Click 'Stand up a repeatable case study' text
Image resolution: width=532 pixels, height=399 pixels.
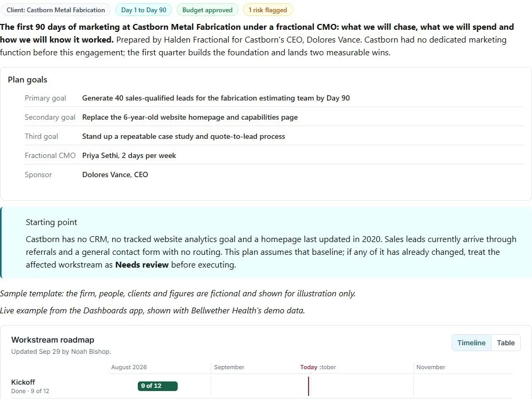click(x=184, y=136)
